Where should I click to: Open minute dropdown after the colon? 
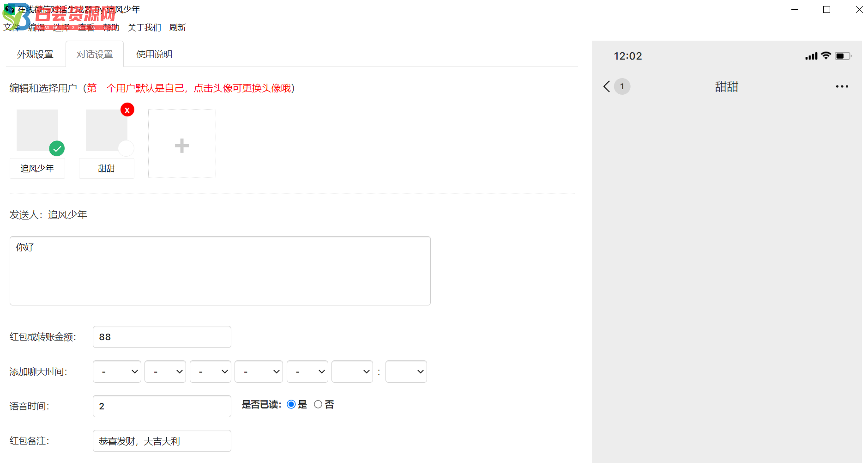tap(406, 372)
